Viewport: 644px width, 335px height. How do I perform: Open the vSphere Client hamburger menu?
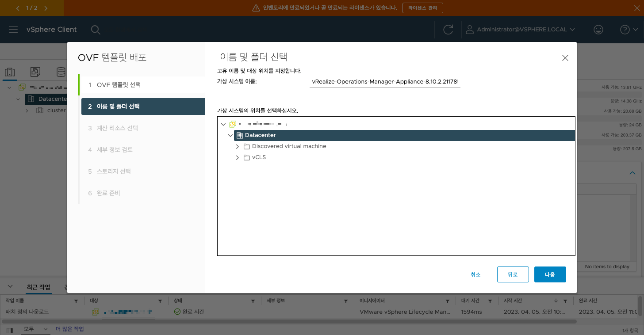coord(13,30)
